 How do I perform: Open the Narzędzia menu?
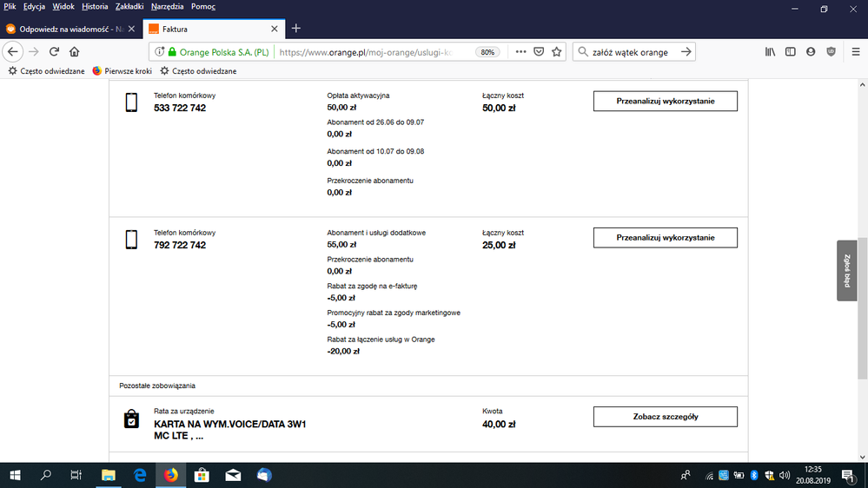click(x=167, y=7)
